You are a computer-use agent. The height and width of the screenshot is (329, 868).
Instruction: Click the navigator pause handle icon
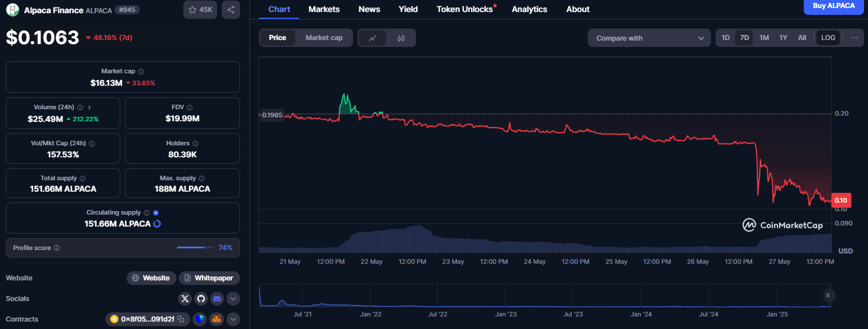[827, 295]
